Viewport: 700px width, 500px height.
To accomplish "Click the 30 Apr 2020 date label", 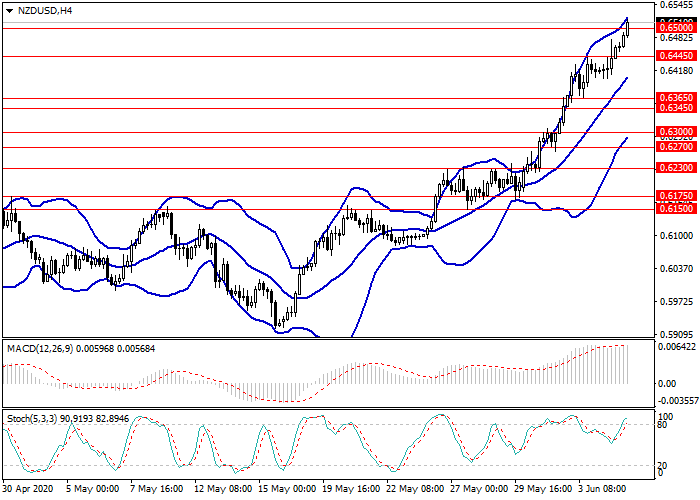I will tap(26, 491).
